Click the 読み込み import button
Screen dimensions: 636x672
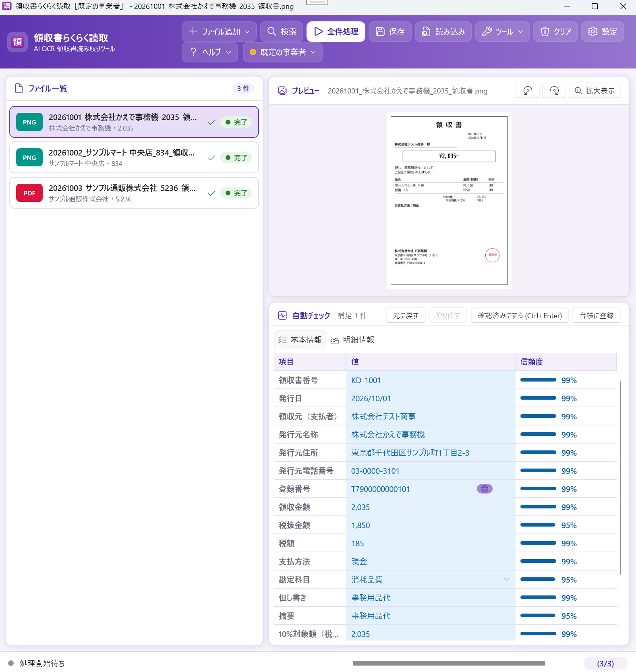click(x=443, y=31)
